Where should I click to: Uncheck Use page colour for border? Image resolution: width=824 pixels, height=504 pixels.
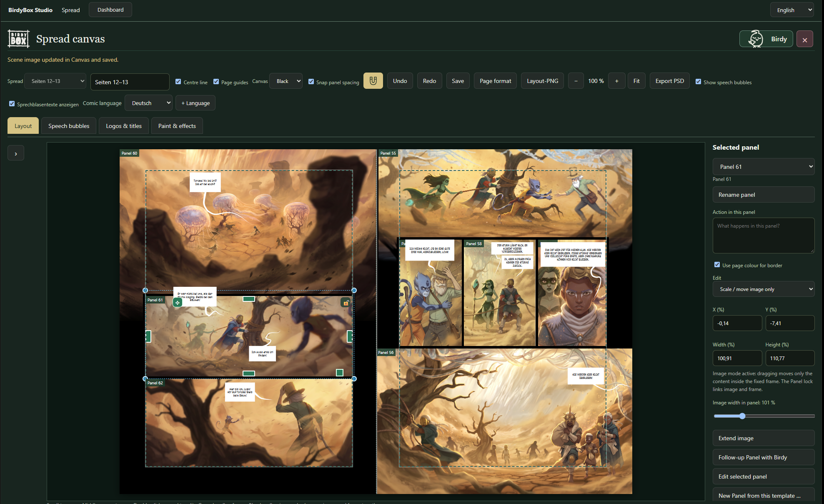coord(717,265)
